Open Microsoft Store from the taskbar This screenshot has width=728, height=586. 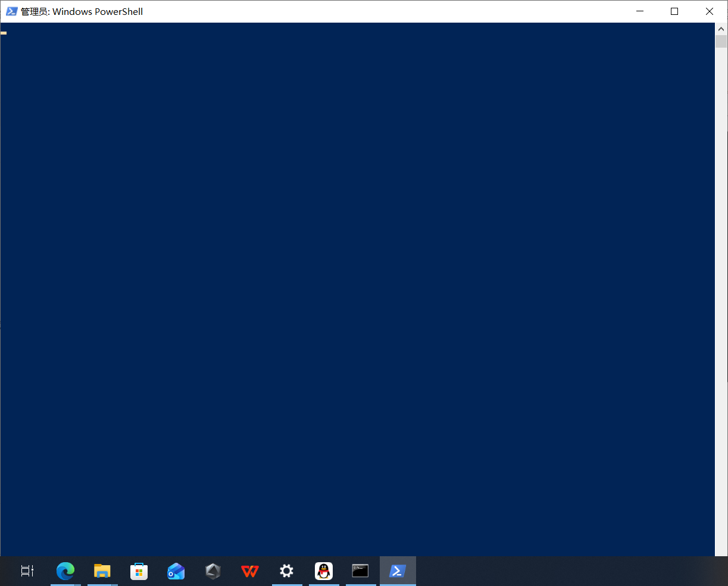point(139,572)
